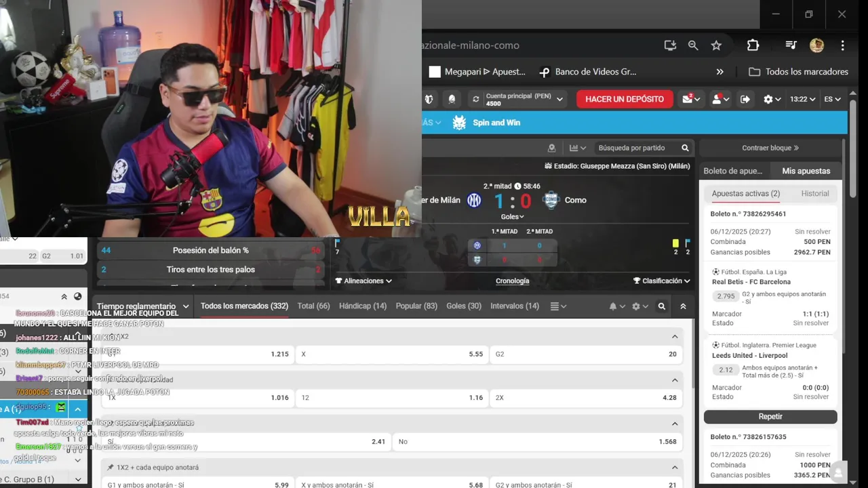The image size is (868, 488).
Task: Open Tiempo reglamentario dropdown
Action: pyautogui.click(x=142, y=306)
